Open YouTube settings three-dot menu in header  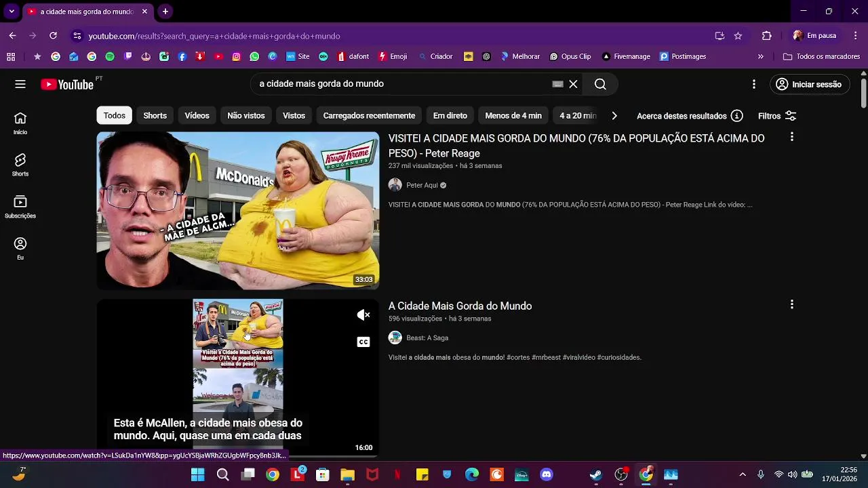(x=753, y=84)
